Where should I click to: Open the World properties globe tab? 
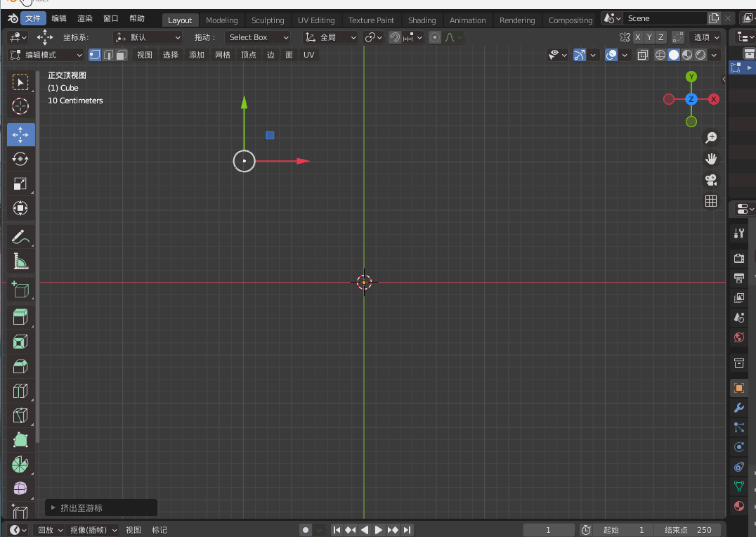tap(739, 338)
